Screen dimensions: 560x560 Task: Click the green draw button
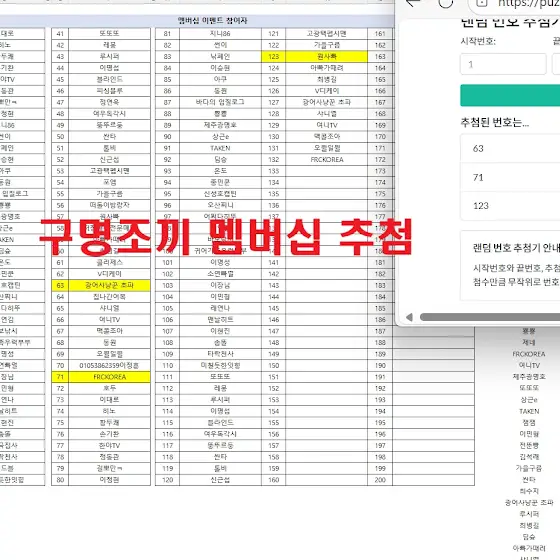point(510,95)
